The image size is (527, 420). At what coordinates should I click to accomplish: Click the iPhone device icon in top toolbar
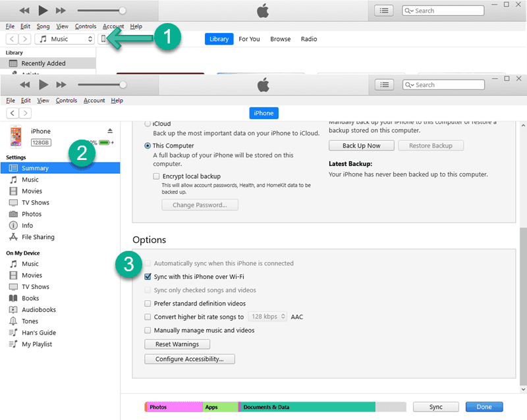click(103, 39)
